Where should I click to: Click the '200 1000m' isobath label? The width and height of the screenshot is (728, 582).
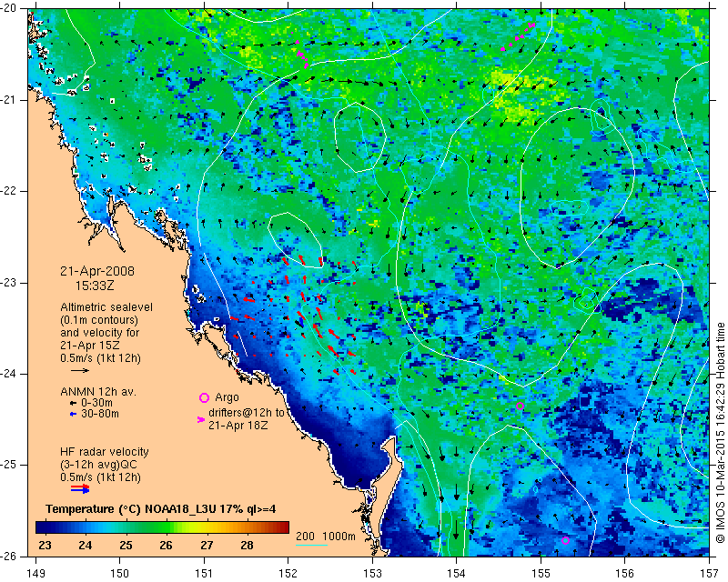click(326, 536)
